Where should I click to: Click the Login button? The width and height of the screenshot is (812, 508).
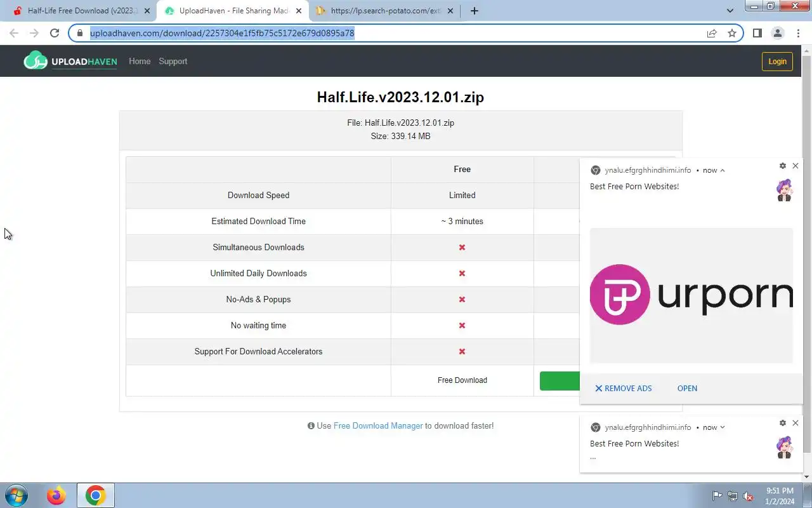pyautogui.click(x=777, y=61)
